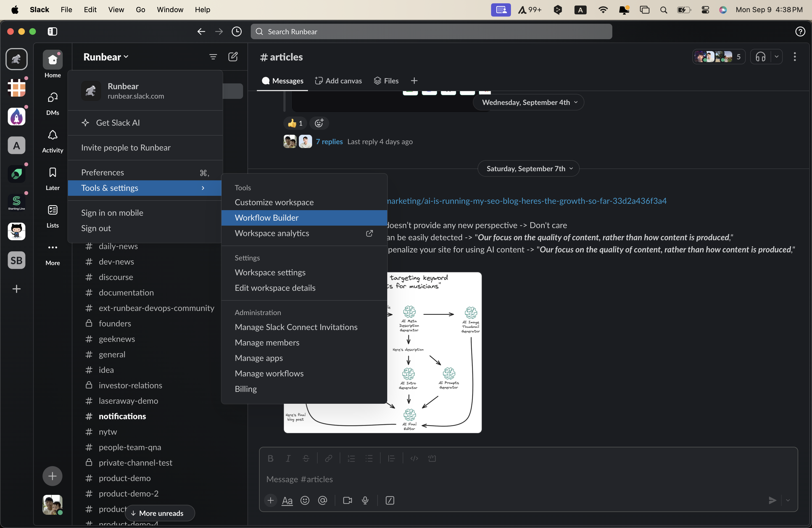Open Lists in the sidebar
The height and width of the screenshot is (528, 812).
tap(52, 216)
